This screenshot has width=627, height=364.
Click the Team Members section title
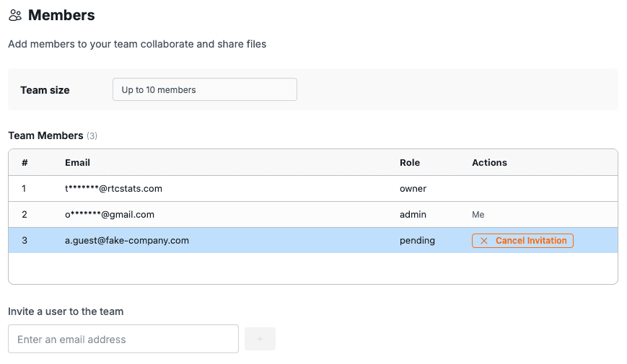tap(45, 136)
